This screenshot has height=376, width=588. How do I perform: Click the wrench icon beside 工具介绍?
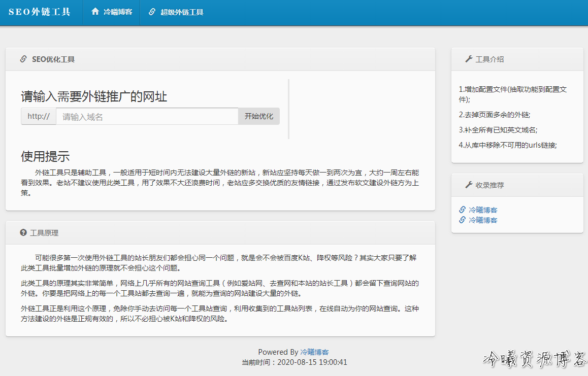coord(468,59)
